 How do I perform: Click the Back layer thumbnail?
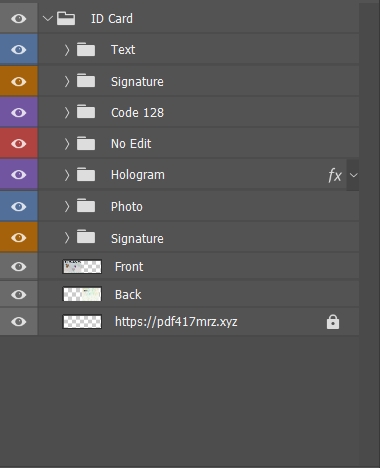point(82,294)
